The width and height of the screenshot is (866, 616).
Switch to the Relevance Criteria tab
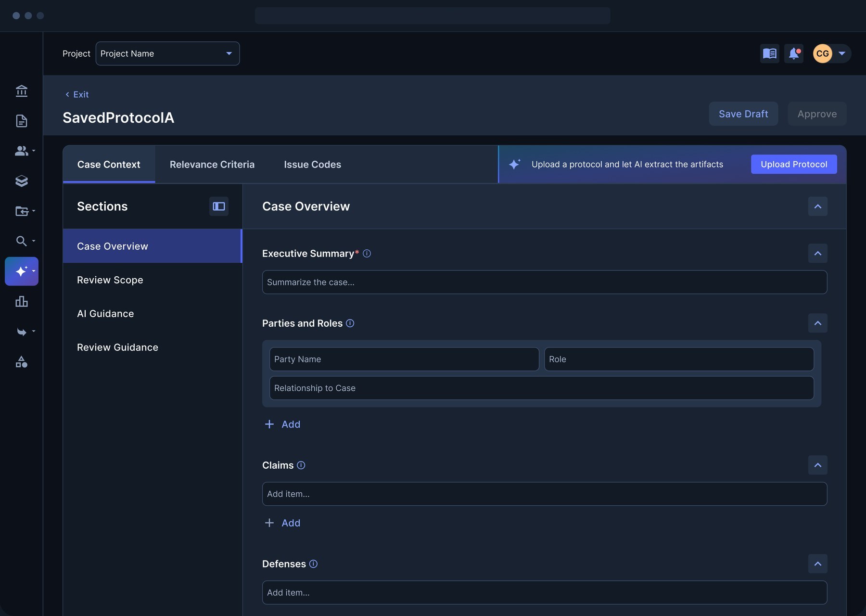tap(212, 165)
